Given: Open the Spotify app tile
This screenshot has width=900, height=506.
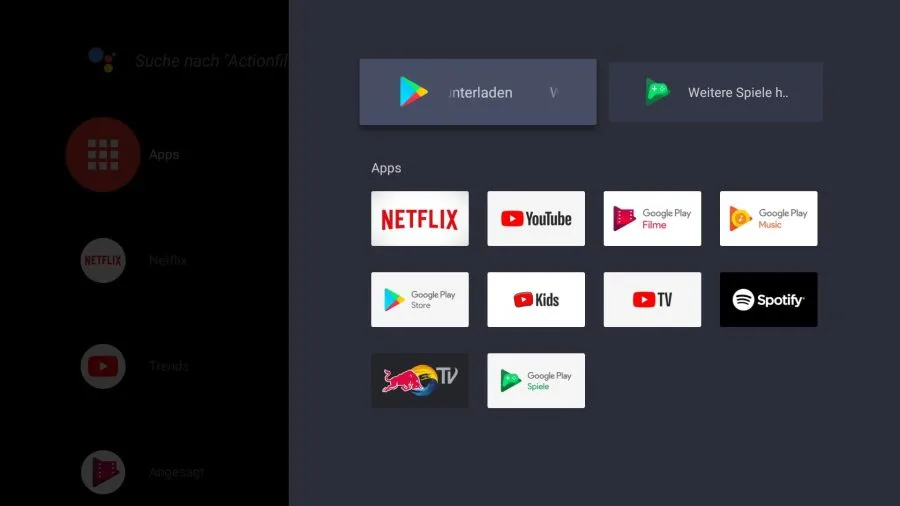Looking at the screenshot, I should coord(769,299).
